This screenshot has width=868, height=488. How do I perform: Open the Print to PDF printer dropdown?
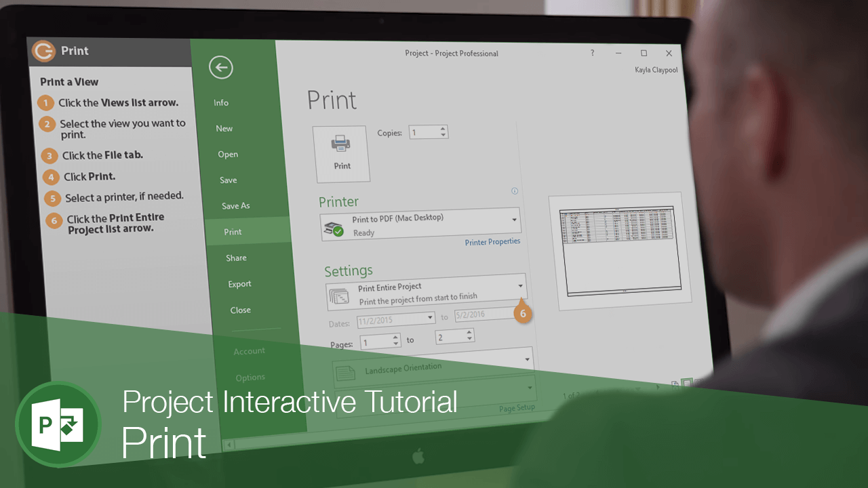514,220
